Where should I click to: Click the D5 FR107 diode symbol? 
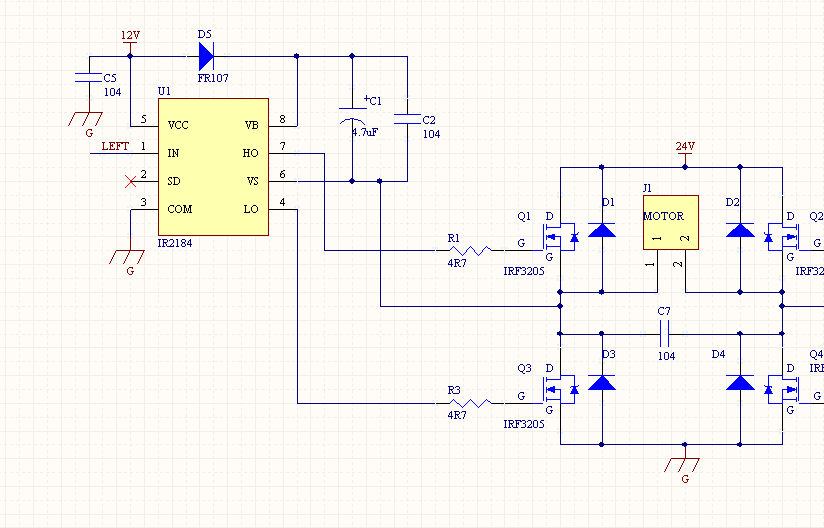pos(206,56)
